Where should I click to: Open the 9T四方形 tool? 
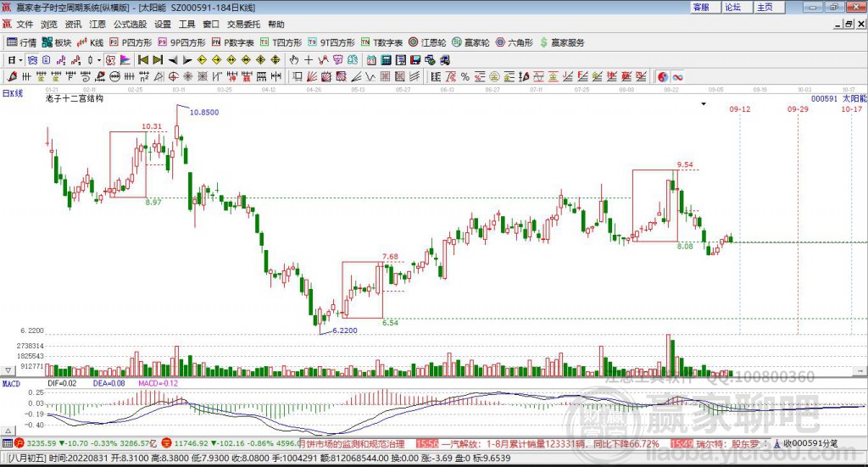coord(331,42)
